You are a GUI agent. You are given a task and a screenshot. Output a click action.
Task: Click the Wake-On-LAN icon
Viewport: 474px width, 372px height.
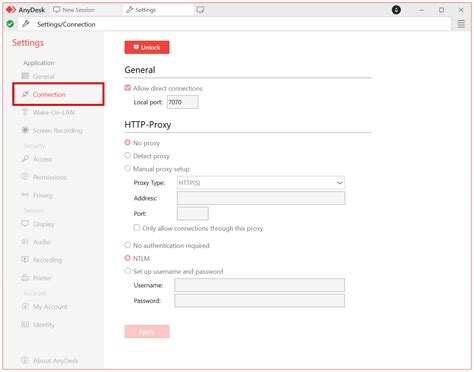pos(25,112)
